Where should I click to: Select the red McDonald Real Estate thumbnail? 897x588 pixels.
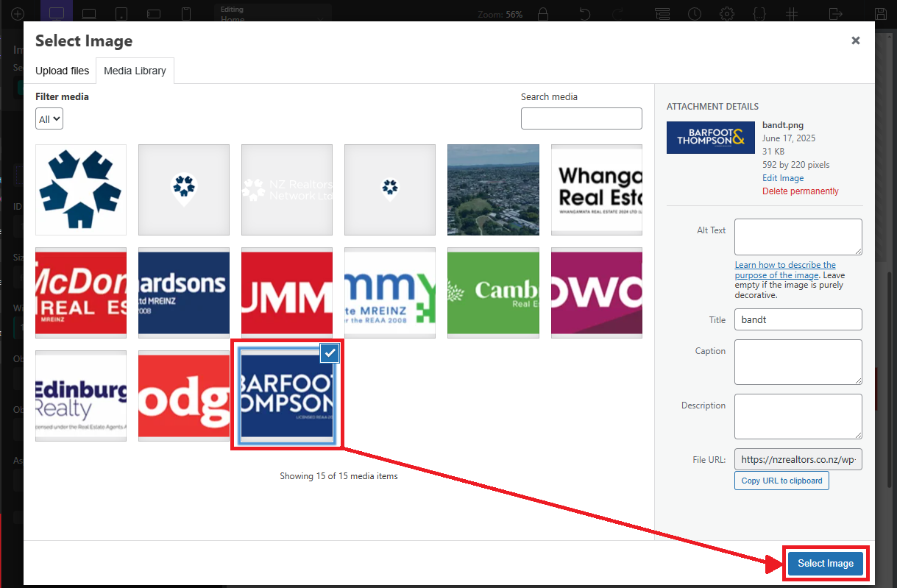tap(81, 293)
